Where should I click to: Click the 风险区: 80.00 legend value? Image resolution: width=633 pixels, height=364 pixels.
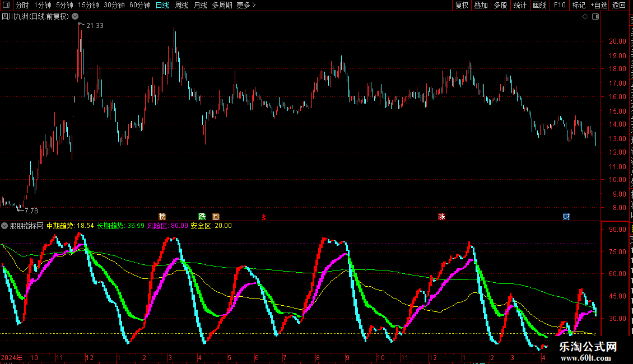[167, 226]
